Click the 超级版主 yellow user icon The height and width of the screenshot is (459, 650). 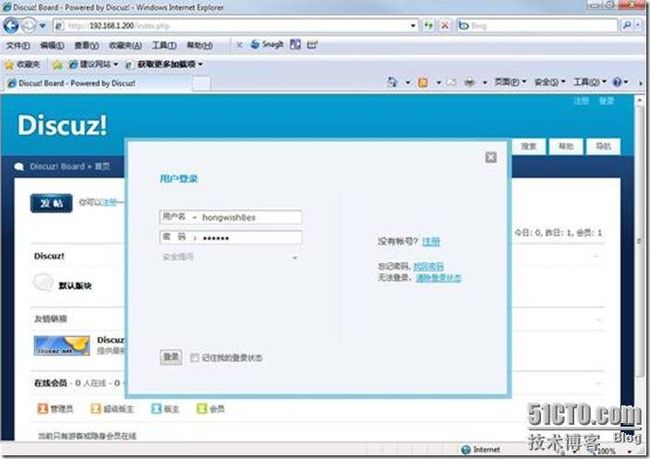pyautogui.click(x=96, y=409)
